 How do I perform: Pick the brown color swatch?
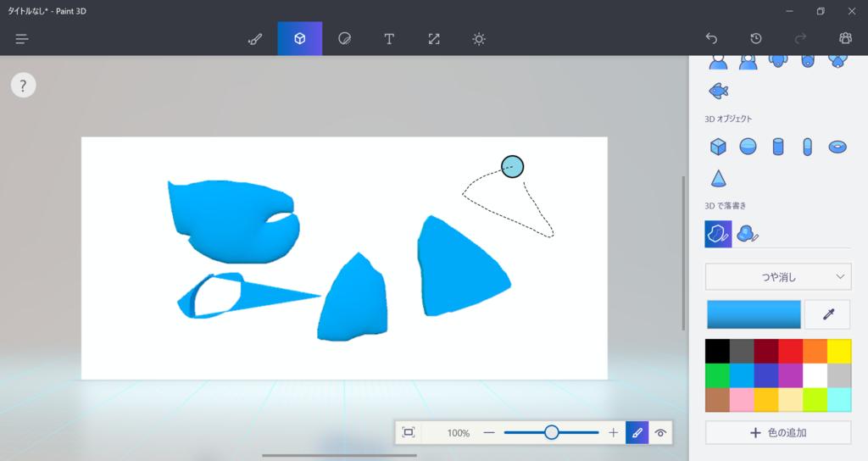717,400
